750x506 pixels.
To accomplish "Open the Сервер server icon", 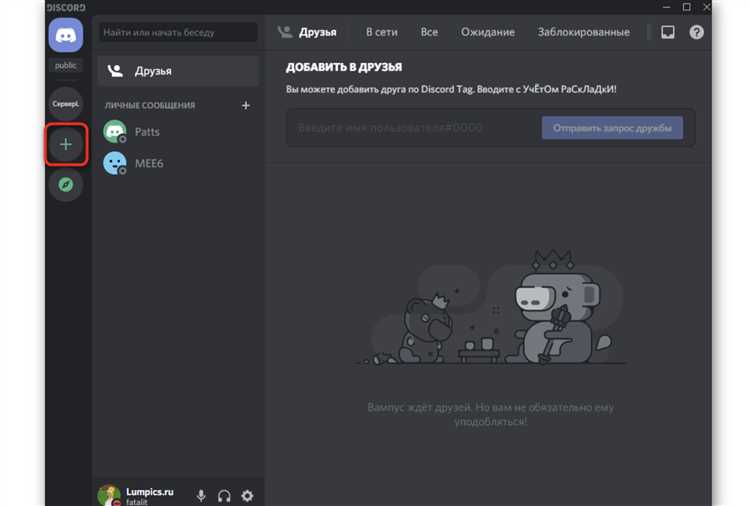I will pyautogui.click(x=66, y=104).
